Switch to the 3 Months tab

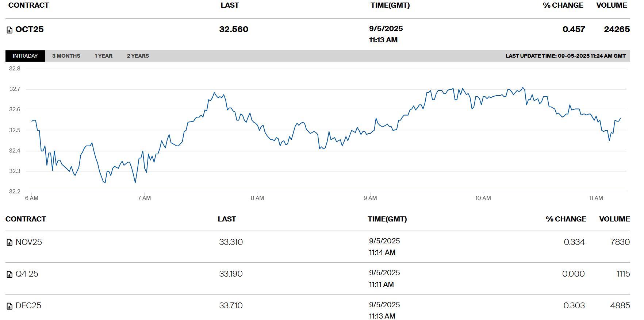tap(66, 56)
